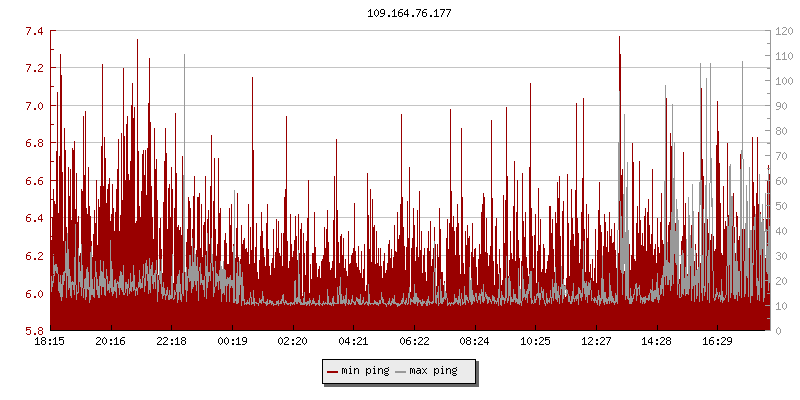The width and height of the screenshot is (800, 400).
Task: Select the 08:24 time axis label
Action: point(474,342)
